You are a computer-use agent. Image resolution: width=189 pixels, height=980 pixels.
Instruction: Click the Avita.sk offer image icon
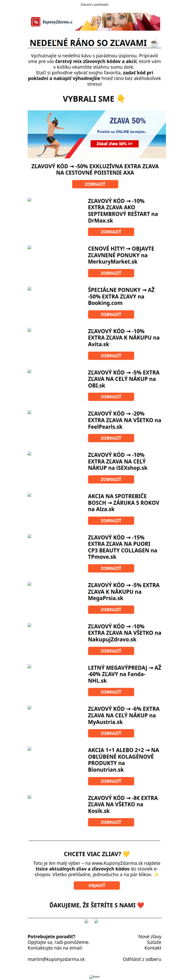[30, 330]
